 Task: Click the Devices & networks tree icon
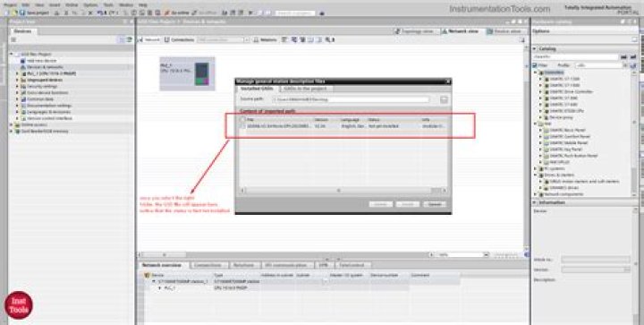click(23, 67)
